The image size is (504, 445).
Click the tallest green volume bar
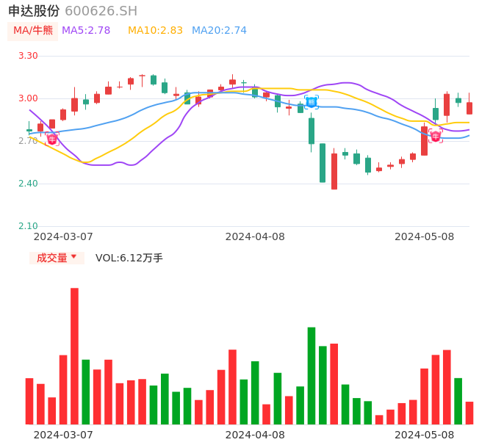pyautogui.click(x=312, y=375)
